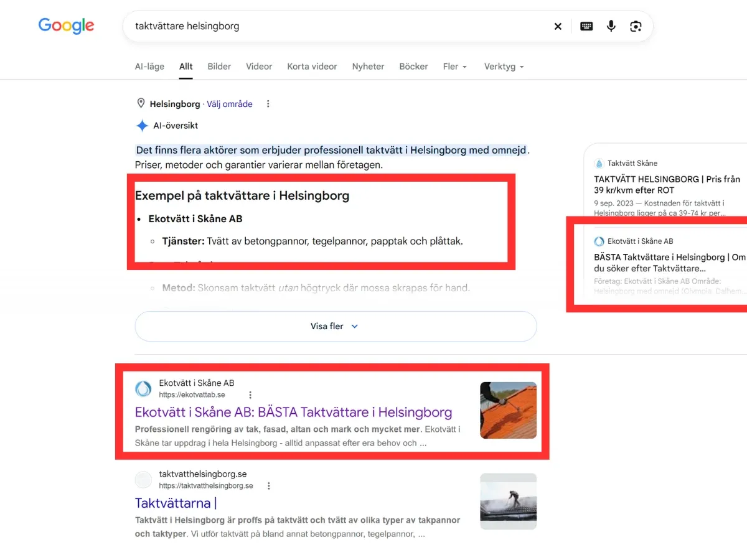Click the Metod line about skonsam taktvätt

316,288
